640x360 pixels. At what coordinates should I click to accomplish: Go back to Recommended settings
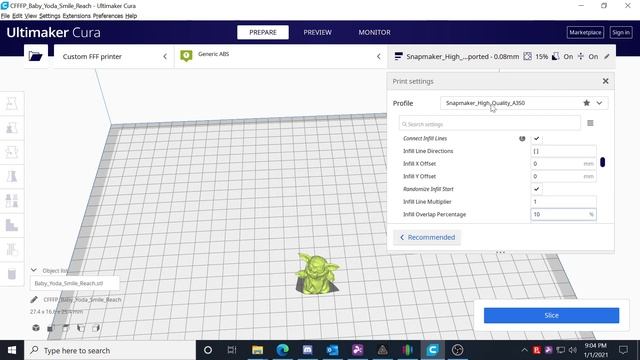pyautogui.click(x=427, y=237)
